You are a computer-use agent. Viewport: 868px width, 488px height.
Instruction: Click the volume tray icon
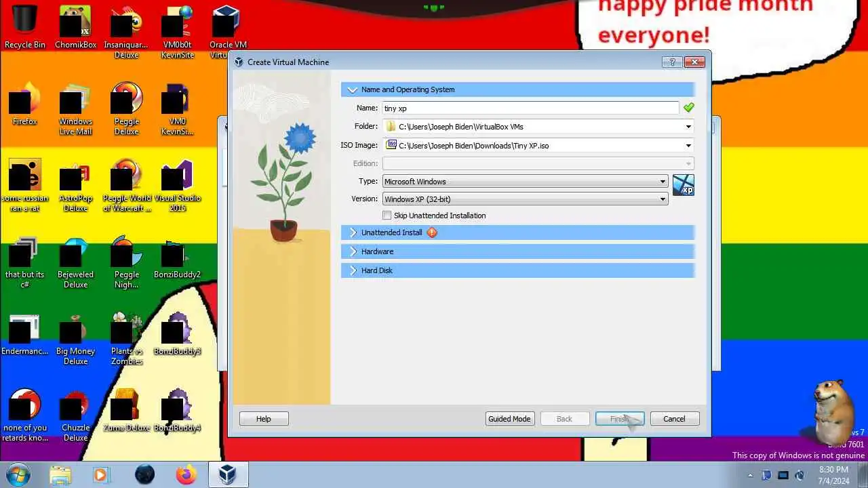[x=799, y=475]
